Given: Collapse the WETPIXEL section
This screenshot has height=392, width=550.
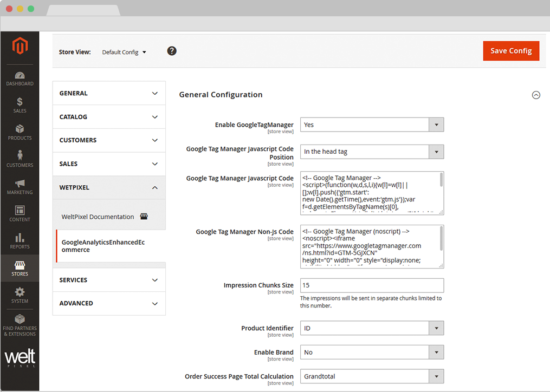Looking at the screenshot, I should point(108,187).
